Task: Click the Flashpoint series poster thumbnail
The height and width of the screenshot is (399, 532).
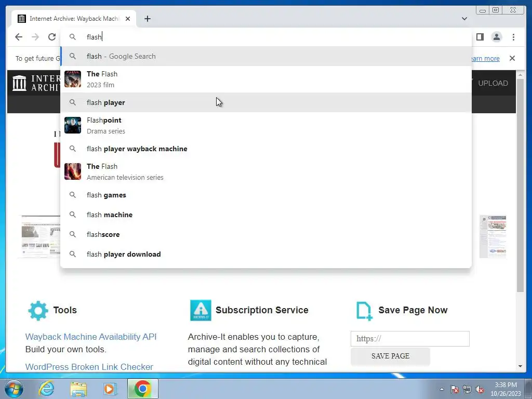Action: point(73,125)
